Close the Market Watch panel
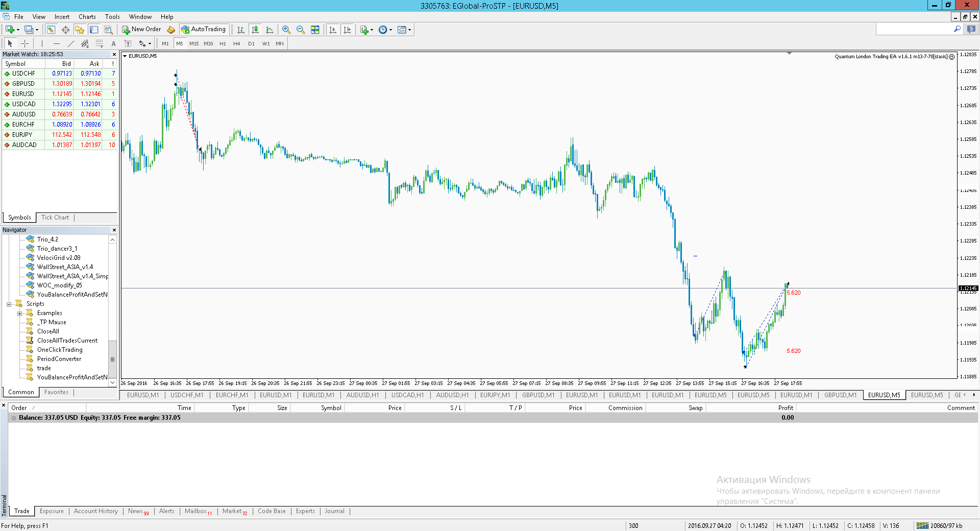Viewport: 980px width, 531px height. click(x=114, y=54)
